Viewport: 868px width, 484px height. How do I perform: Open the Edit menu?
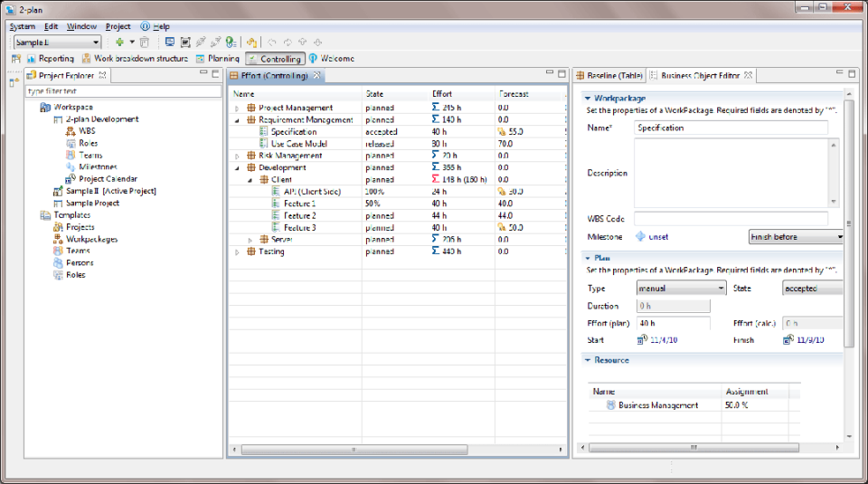pos(51,26)
